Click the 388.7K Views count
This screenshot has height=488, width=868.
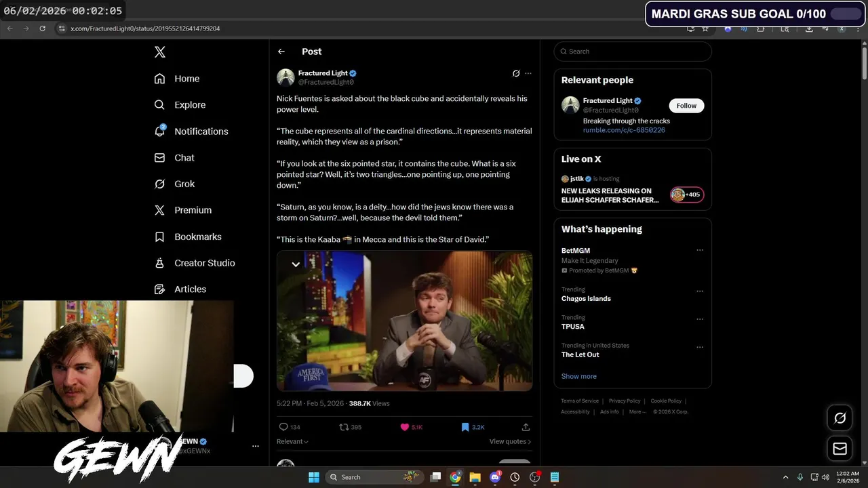click(x=369, y=403)
